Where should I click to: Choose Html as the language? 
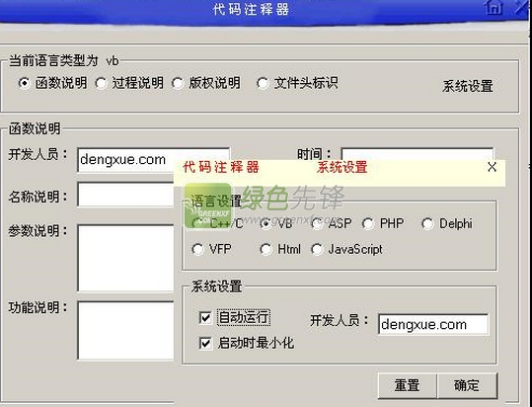(266, 250)
